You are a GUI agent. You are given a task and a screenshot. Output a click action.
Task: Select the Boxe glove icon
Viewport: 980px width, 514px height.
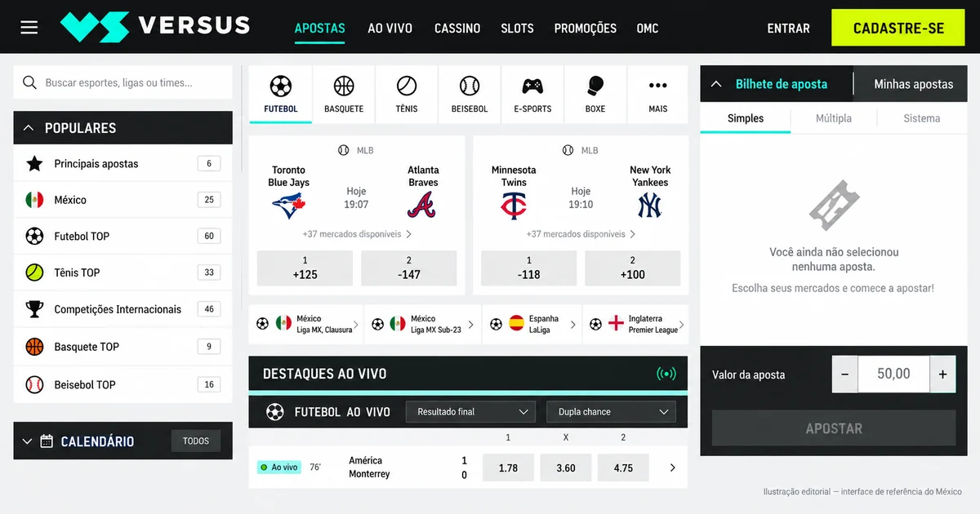(x=595, y=86)
